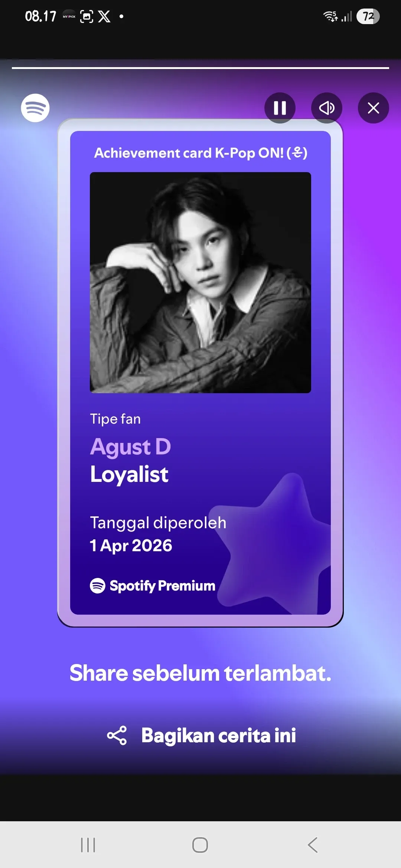The height and width of the screenshot is (868, 401).
Task: Tap the battery indicator in status bar
Action: [368, 16]
